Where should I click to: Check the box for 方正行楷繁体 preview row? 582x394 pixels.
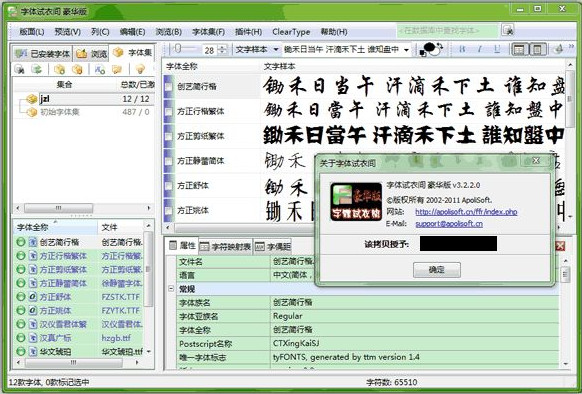click(x=169, y=111)
